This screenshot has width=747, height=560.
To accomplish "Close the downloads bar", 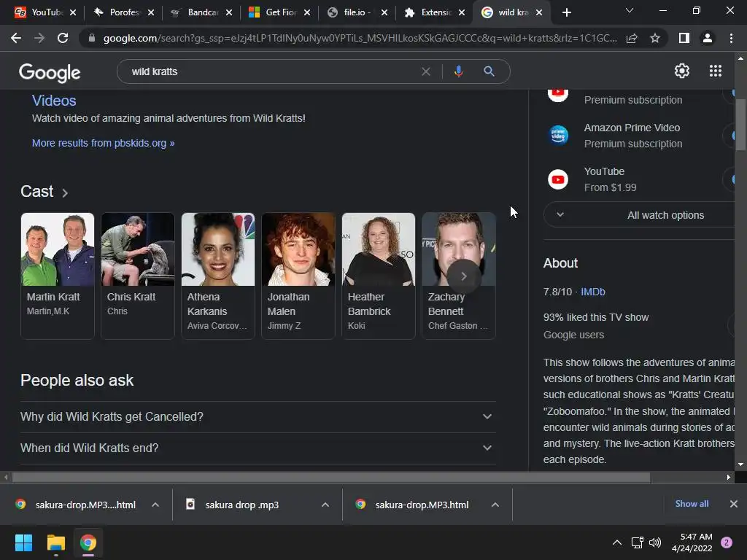I will 734,504.
